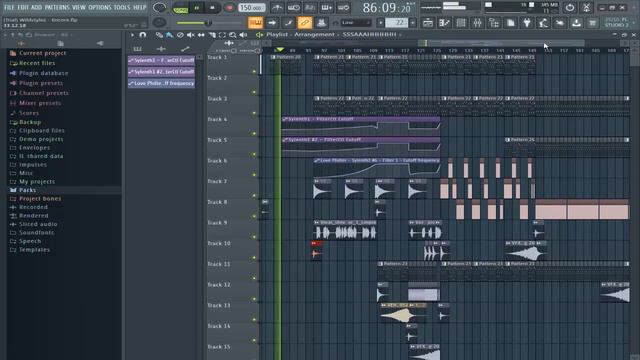Click the next pattern stepper arrow
The width and height of the screenshot is (640, 360).
pos(413,23)
